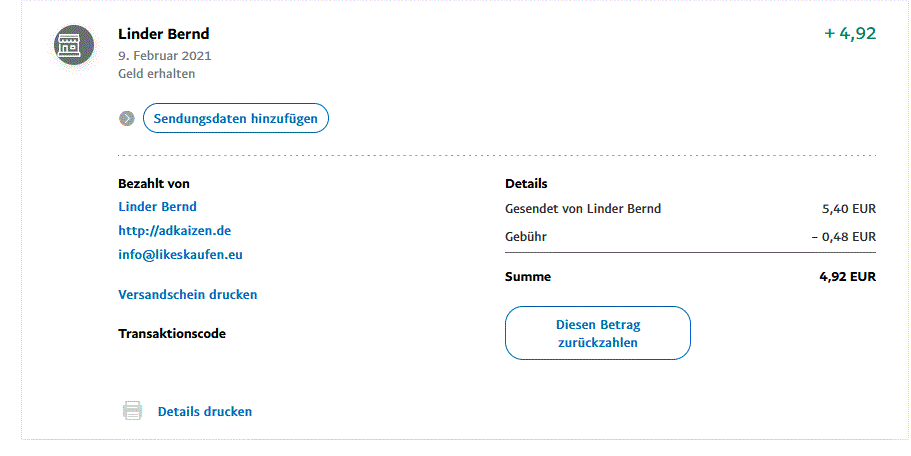Click Diesen Betrag zurückzahlen button
911x456 pixels.
click(x=598, y=333)
